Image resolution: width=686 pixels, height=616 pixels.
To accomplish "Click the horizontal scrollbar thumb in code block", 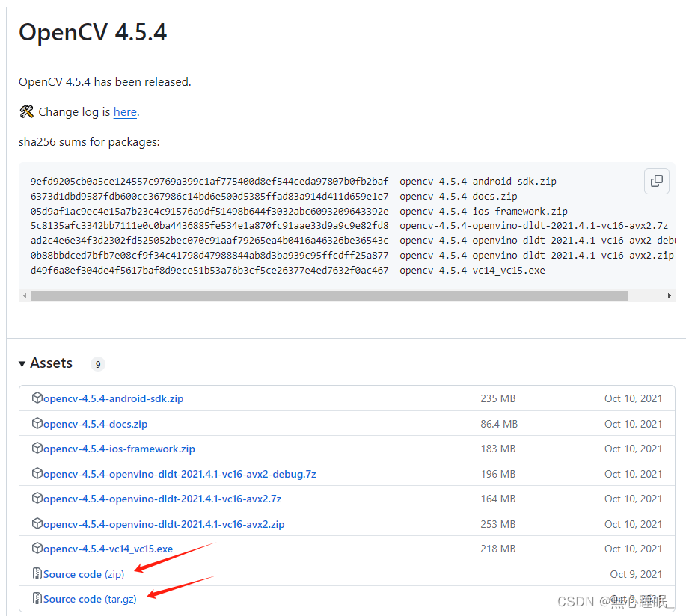I will pos(330,296).
